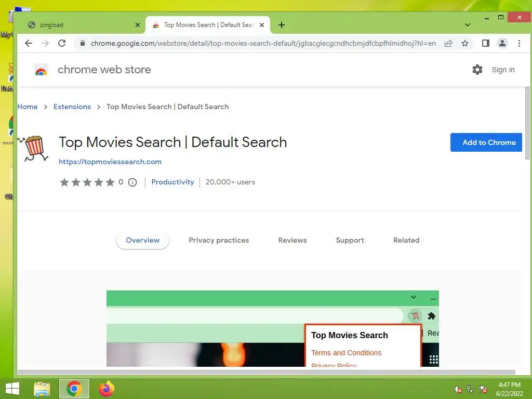
Task: Bookmark this tab with the star icon
Action: click(x=465, y=43)
